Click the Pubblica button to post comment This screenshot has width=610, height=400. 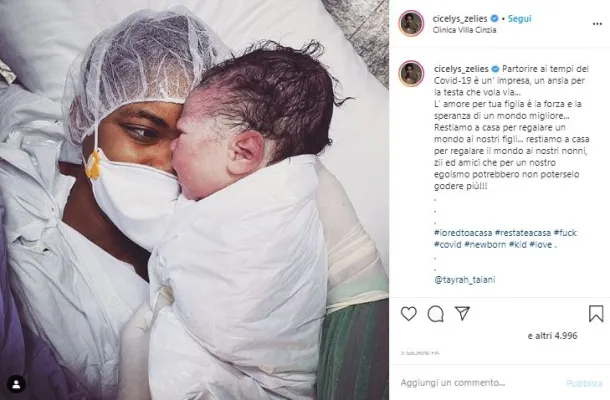584,383
